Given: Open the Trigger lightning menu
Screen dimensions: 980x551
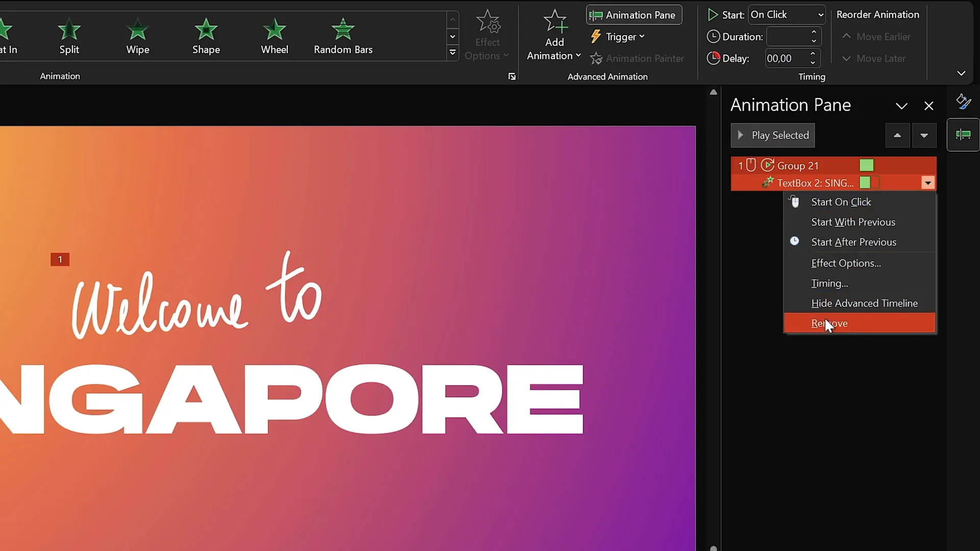Looking at the screenshot, I should 618,37.
